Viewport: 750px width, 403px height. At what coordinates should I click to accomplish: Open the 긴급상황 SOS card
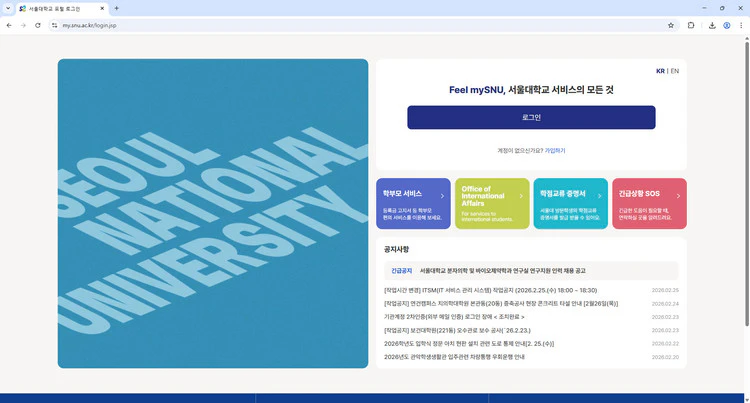(649, 203)
